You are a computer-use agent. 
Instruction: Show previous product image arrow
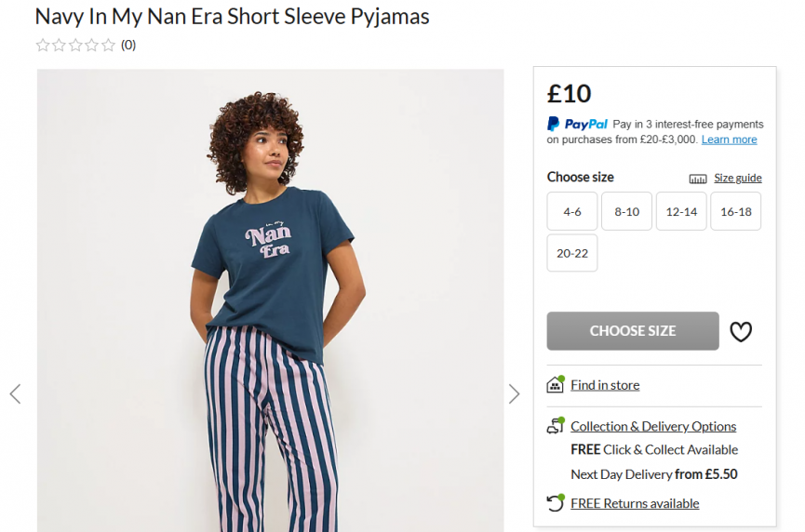15,393
